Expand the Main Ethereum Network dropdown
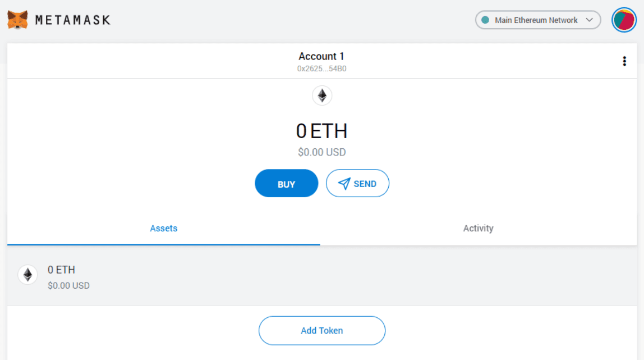 tap(536, 20)
